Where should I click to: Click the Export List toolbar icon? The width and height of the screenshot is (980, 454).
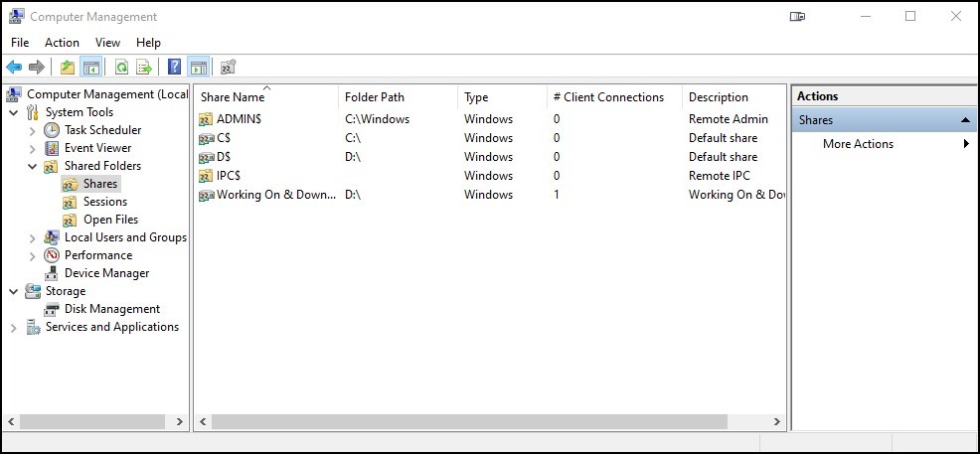point(144,67)
